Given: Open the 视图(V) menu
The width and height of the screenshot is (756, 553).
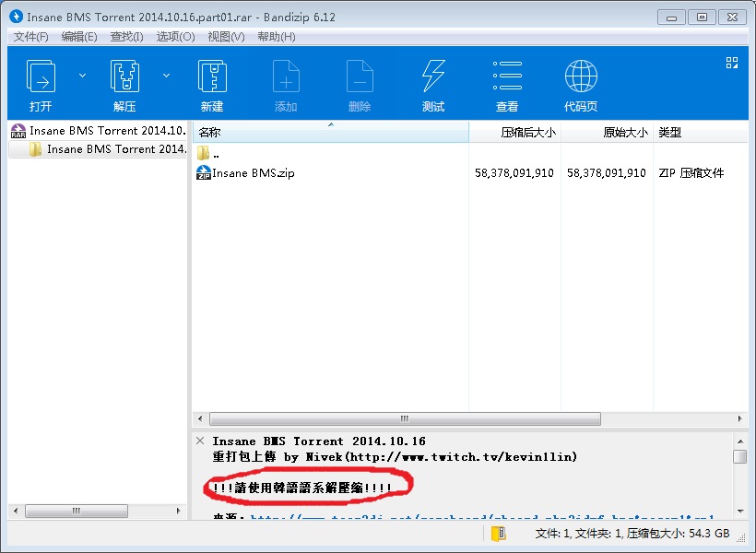Looking at the screenshot, I should coord(226,37).
